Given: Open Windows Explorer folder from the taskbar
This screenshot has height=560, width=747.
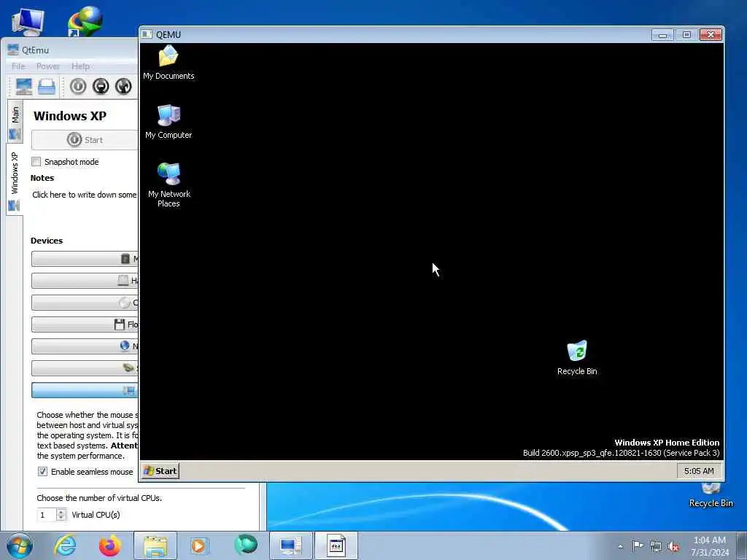Looking at the screenshot, I should (155, 545).
